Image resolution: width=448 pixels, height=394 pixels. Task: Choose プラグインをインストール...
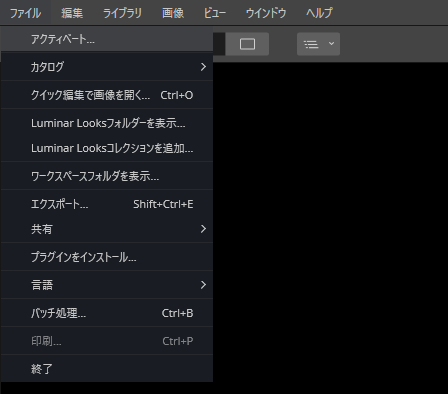pos(107,257)
